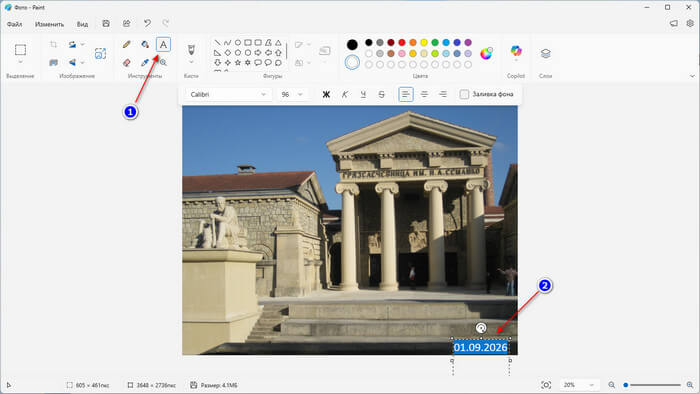Image resolution: width=700 pixels, height=394 pixels.
Task: Toggle Strikethrough formatting
Action: [x=381, y=94]
